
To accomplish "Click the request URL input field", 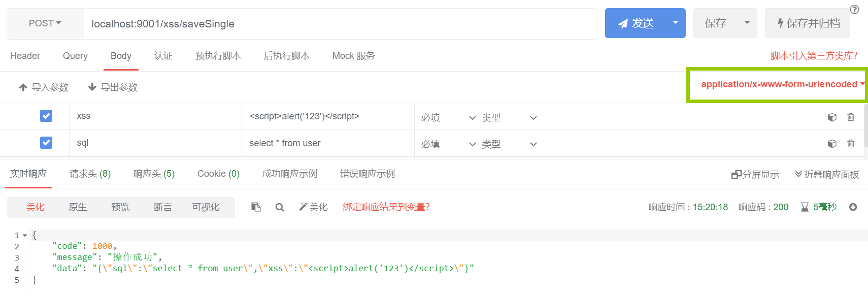I will point(340,24).
